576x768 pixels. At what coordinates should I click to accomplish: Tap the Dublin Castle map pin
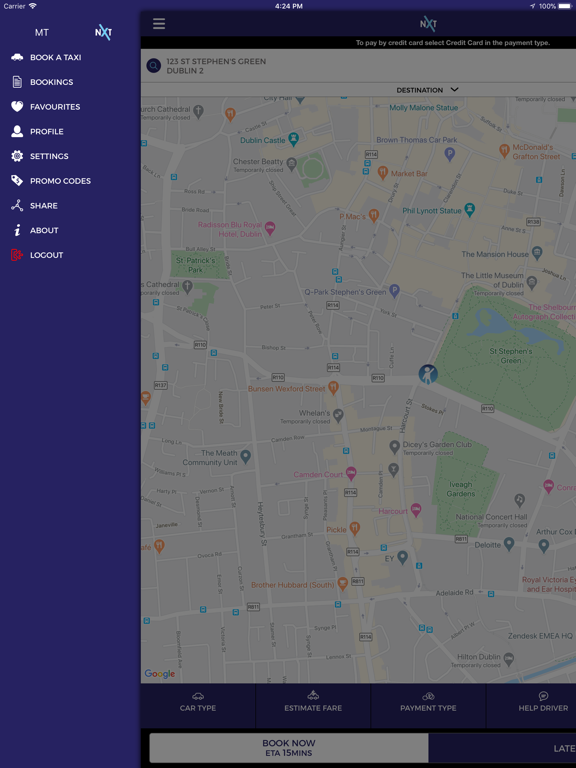pyautogui.click(x=293, y=139)
